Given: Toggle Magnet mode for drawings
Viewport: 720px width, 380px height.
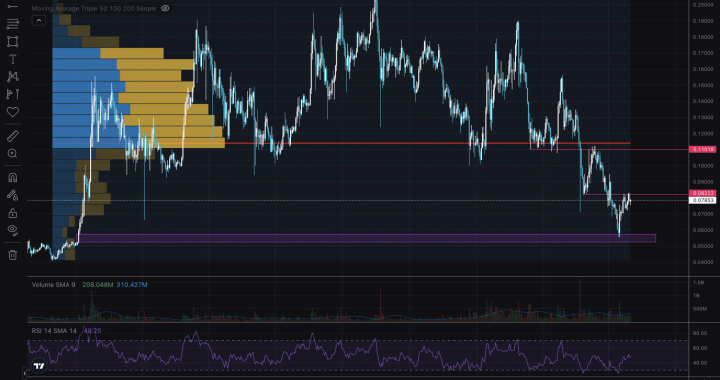Looking at the screenshot, I should tap(12, 178).
